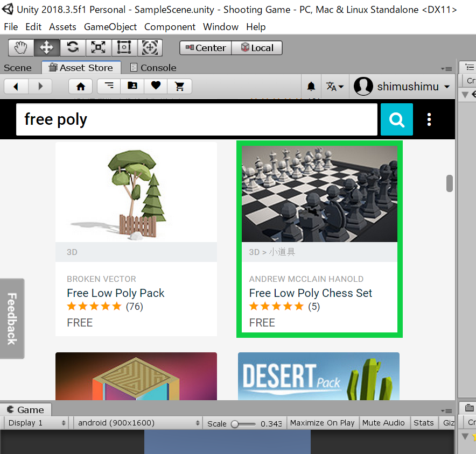The width and height of the screenshot is (476, 454).
Task: Toggle Maximize On Play
Action: coord(322,423)
